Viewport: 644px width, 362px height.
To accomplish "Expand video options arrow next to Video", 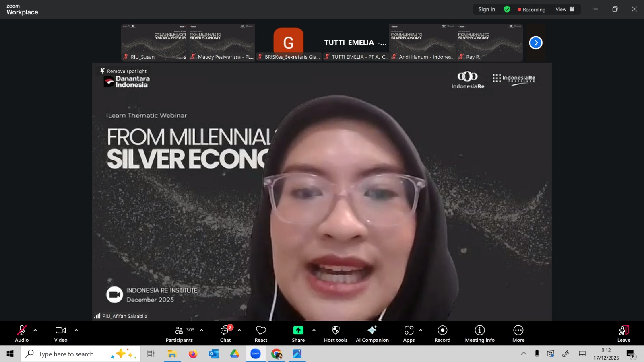I will pos(76,330).
